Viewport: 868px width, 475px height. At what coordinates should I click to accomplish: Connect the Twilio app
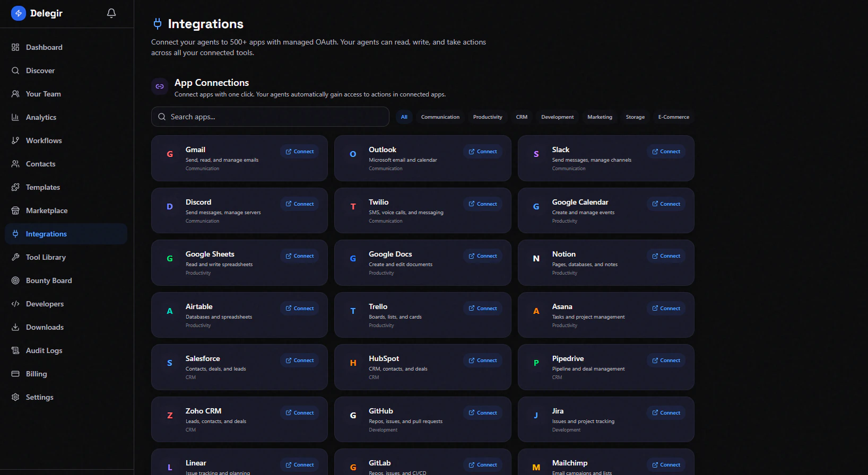(x=483, y=204)
